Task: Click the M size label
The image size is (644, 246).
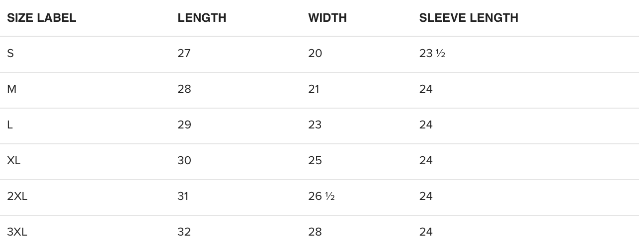Action: coord(11,89)
